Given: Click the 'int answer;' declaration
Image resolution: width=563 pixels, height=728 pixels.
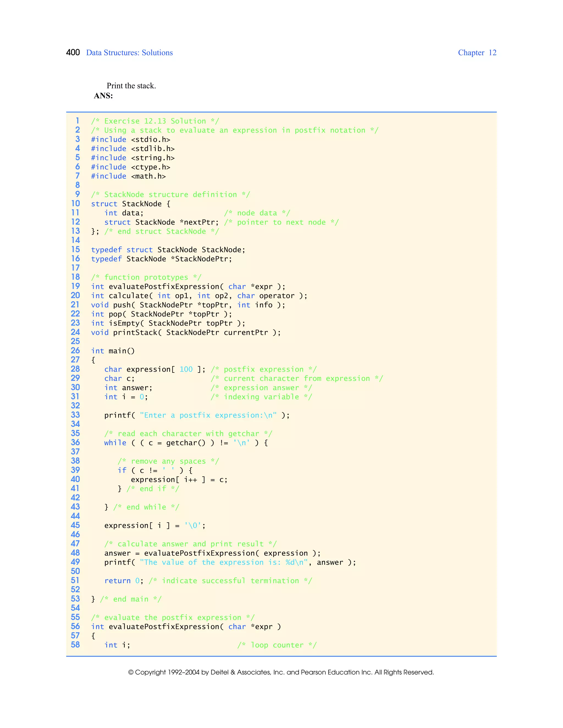Looking at the screenshot, I should [x=128, y=388].
